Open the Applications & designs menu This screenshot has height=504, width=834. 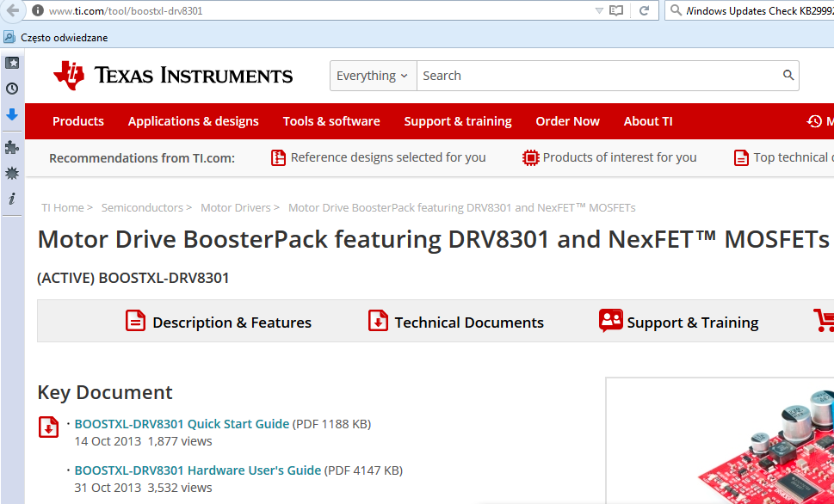[193, 121]
